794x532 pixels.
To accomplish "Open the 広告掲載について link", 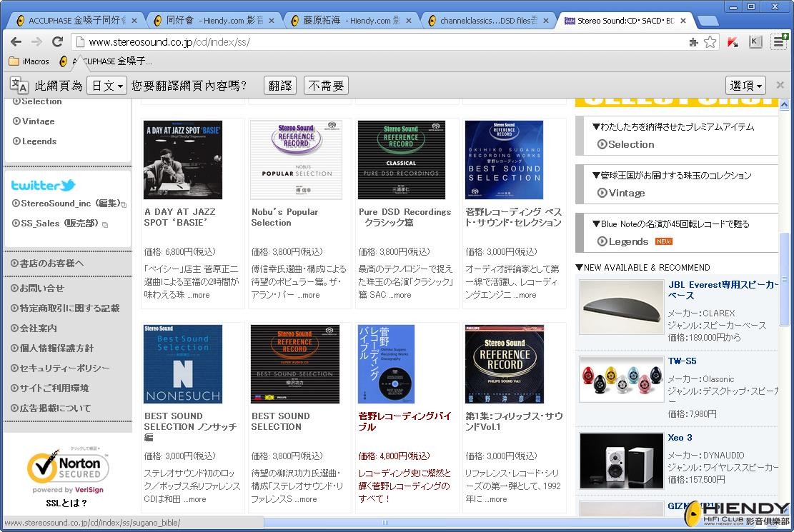I will 51,408.
